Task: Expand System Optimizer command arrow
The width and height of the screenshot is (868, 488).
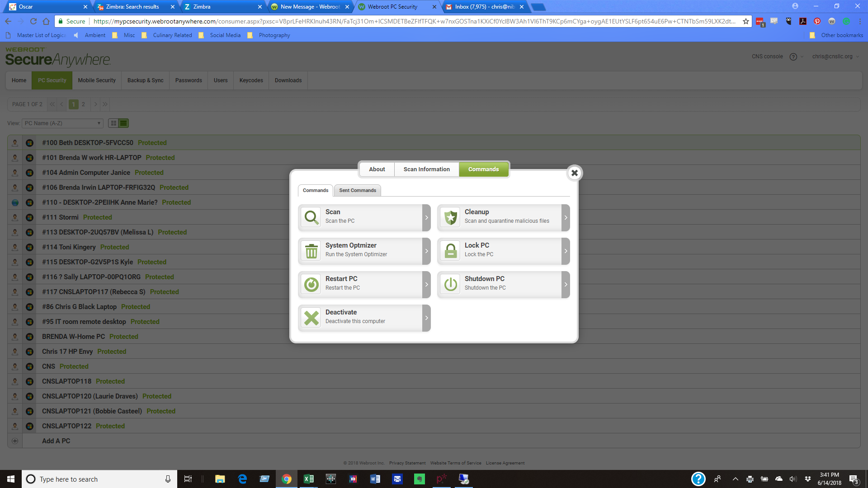Action: click(426, 251)
